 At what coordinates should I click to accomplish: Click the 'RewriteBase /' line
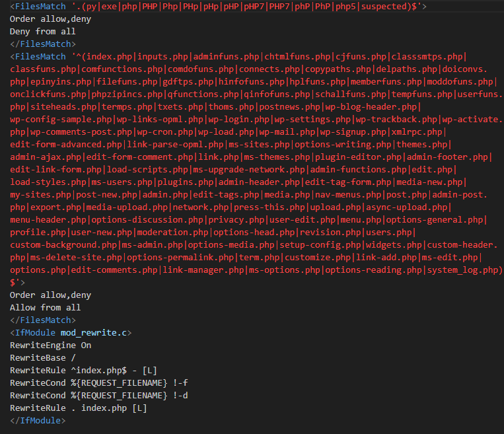point(43,358)
